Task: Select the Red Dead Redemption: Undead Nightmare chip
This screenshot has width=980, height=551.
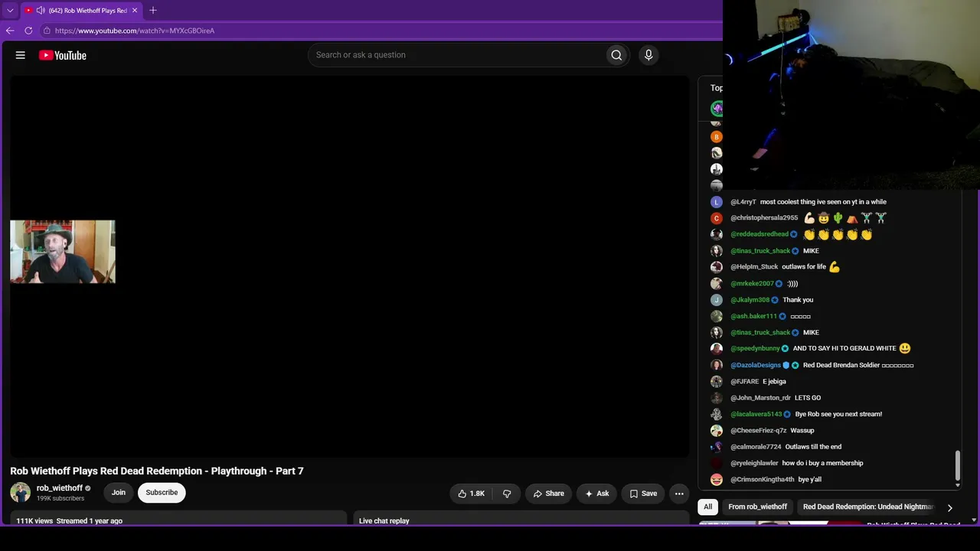Action: [868, 507]
